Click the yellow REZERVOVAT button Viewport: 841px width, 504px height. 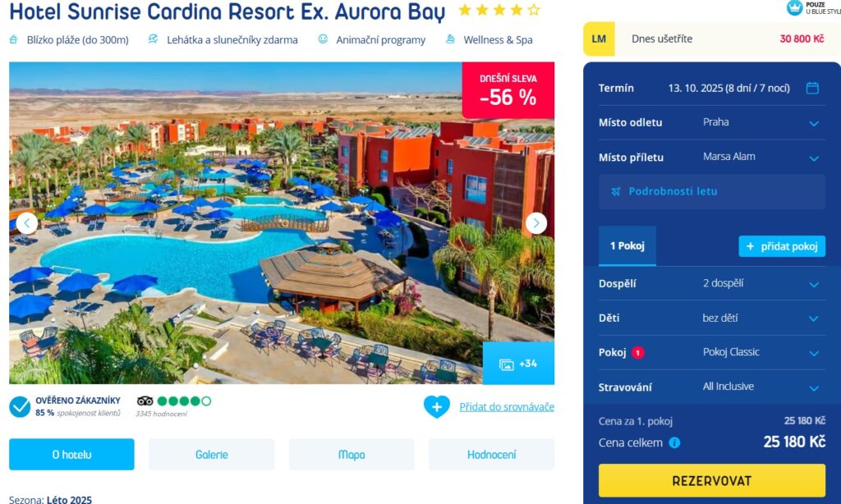(712, 480)
